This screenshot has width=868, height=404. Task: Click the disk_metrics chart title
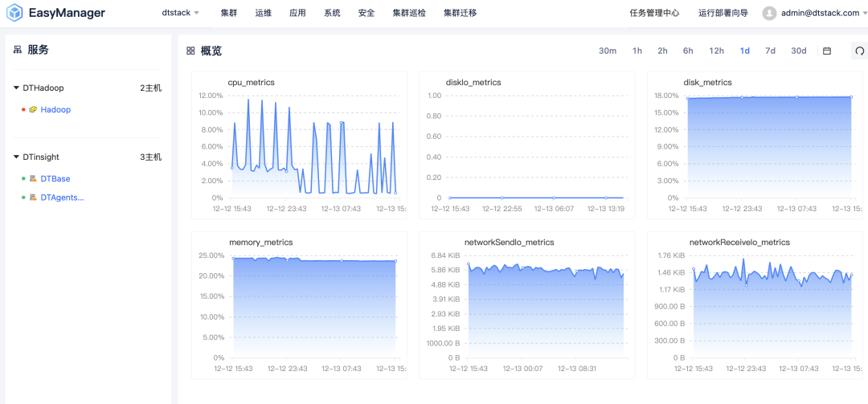pos(707,83)
